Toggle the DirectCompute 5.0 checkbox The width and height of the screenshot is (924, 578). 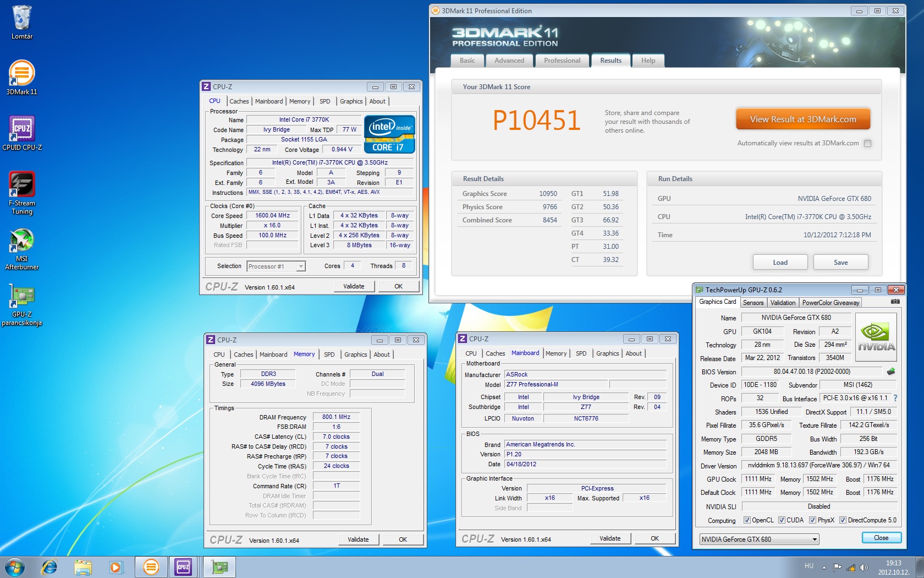coord(843,520)
